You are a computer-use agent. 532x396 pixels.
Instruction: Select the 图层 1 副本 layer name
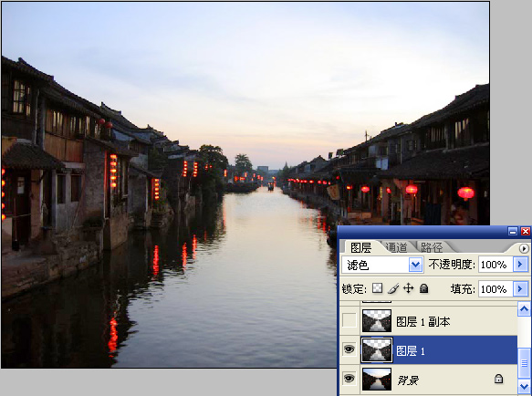[x=423, y=322]
